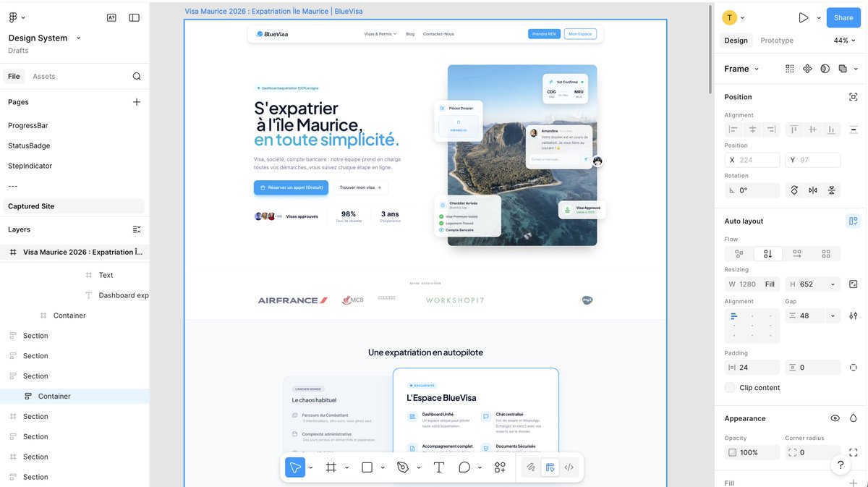Align horizontal centers in Alignment row

click(x=752, y=130)
